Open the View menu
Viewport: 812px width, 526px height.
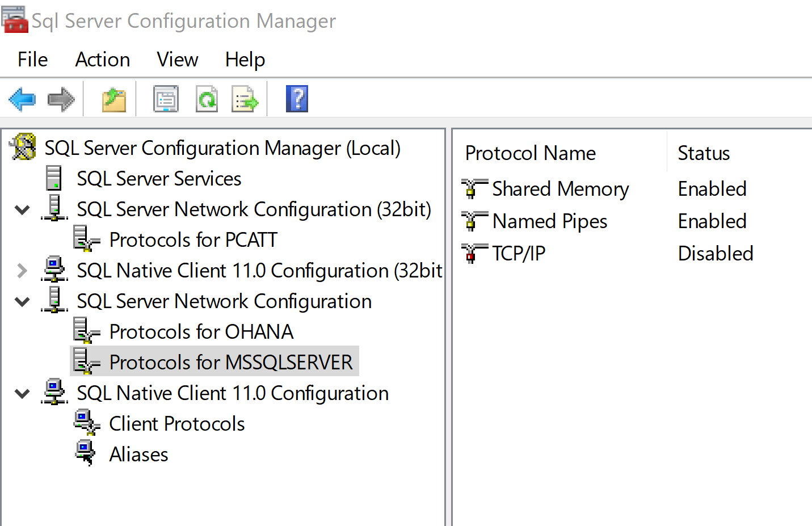[176, 59]
